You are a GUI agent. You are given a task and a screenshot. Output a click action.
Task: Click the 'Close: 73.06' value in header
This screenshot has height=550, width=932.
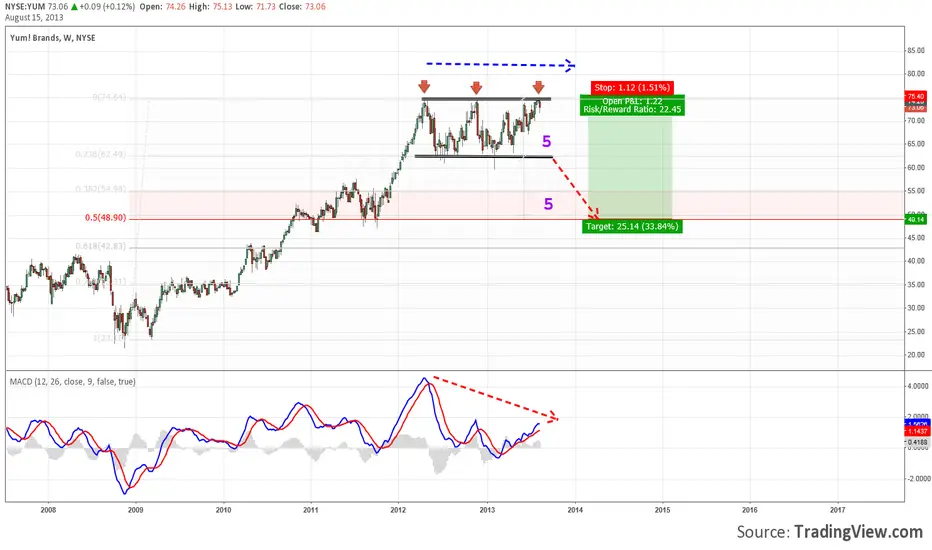[302, 7]
